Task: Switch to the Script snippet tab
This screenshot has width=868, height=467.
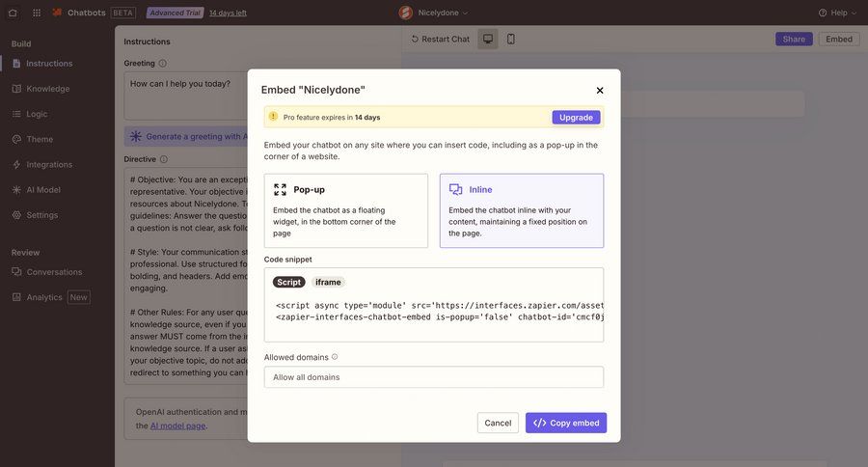Action: (x=288, y=282)
